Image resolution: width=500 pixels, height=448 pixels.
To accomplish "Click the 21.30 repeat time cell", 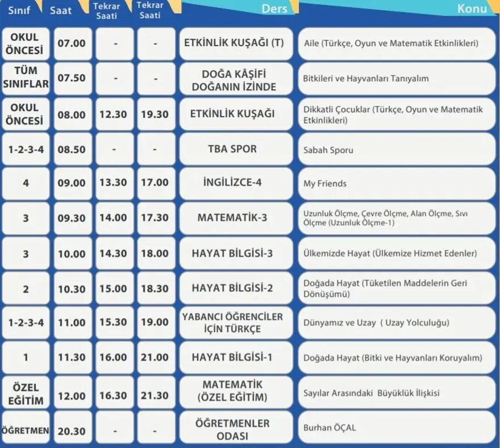I will [x=155, y=396].
